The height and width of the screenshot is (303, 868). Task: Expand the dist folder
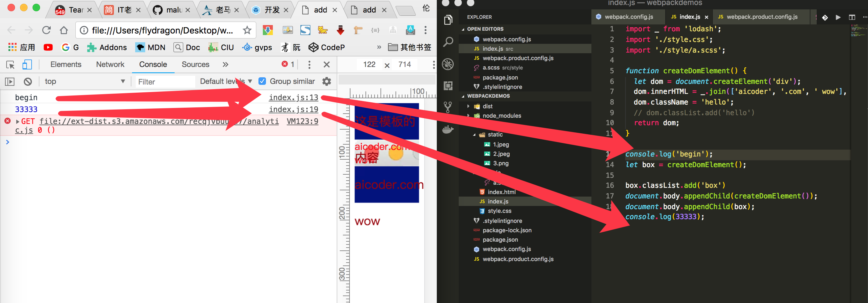click(x=468, y=106)
